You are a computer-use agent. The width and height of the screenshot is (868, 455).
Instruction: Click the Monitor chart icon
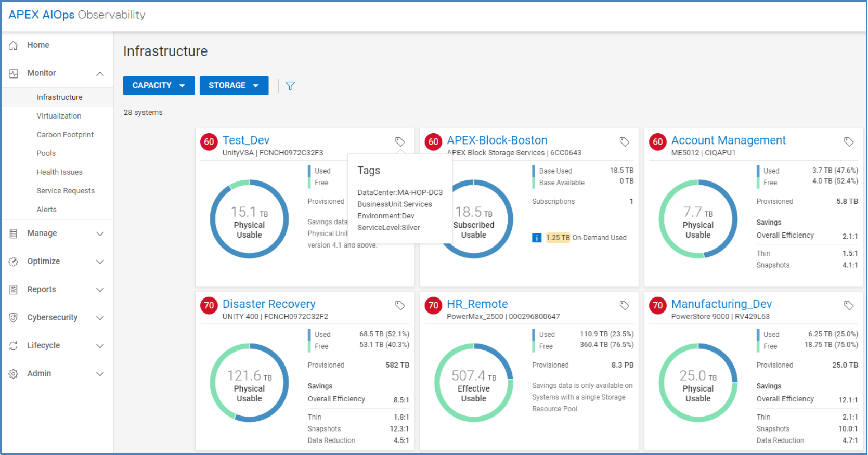tap(14, 73)
